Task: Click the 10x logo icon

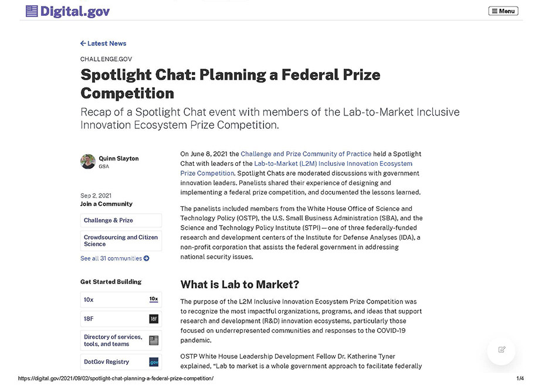Action: [x=154, y=299]
